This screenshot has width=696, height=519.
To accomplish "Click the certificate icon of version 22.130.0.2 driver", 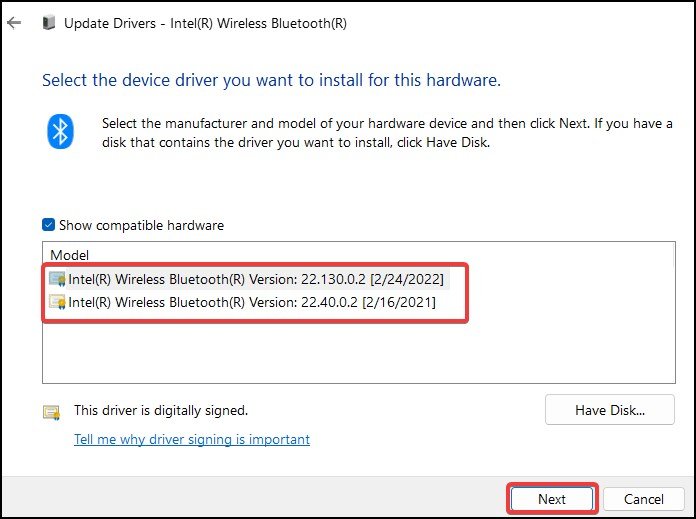I will (57, 279).
